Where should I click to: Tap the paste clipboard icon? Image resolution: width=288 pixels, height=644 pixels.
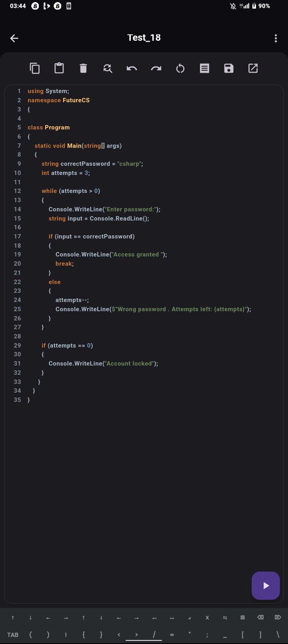59,68
